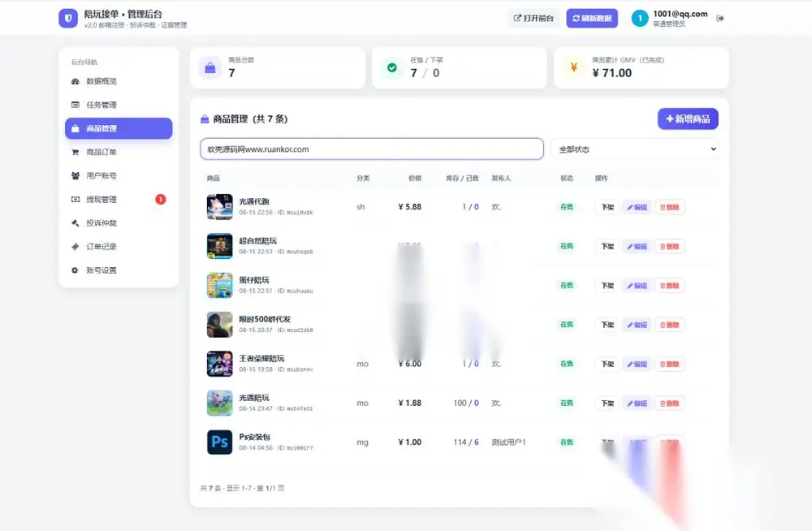Open the 光遇代跑 product thumbnail

pyautogui.click(x=219, y=207)
